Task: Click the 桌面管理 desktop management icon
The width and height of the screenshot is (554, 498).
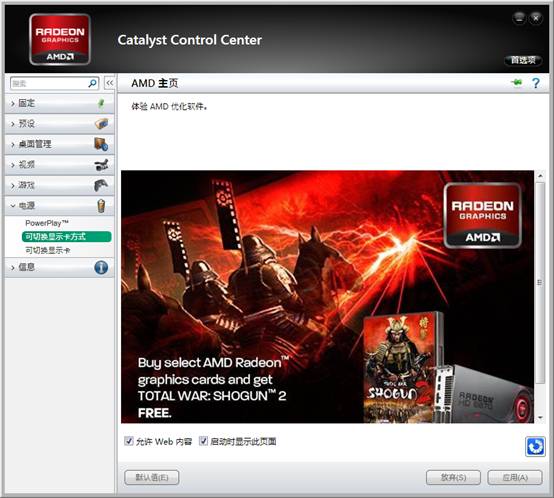Action: click(101, 144)
